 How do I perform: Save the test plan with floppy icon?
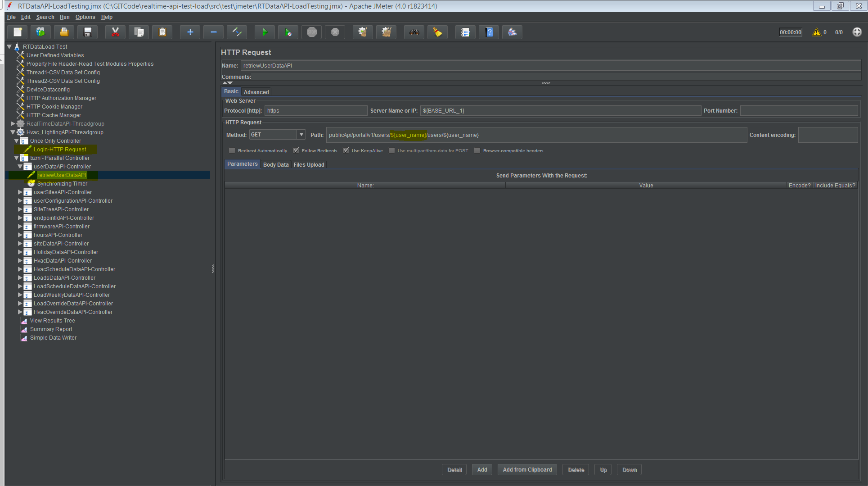88,32
